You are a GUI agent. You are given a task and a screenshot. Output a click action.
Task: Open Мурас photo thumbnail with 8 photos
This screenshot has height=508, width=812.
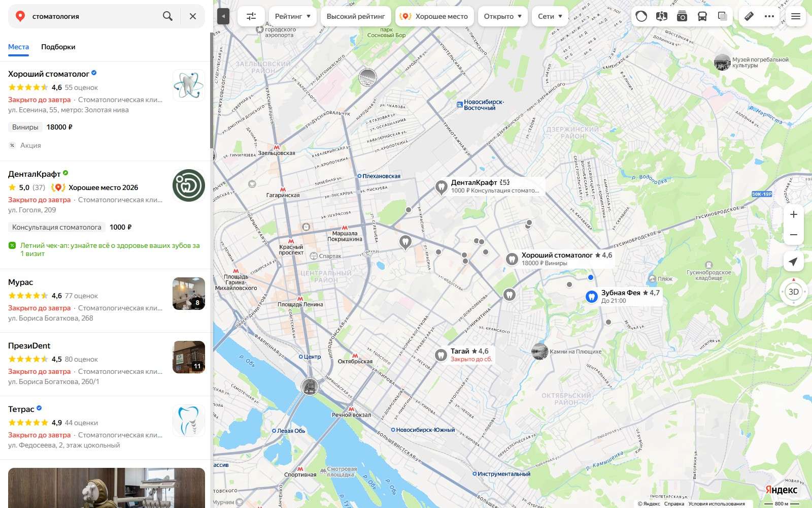tap(189, 294)
